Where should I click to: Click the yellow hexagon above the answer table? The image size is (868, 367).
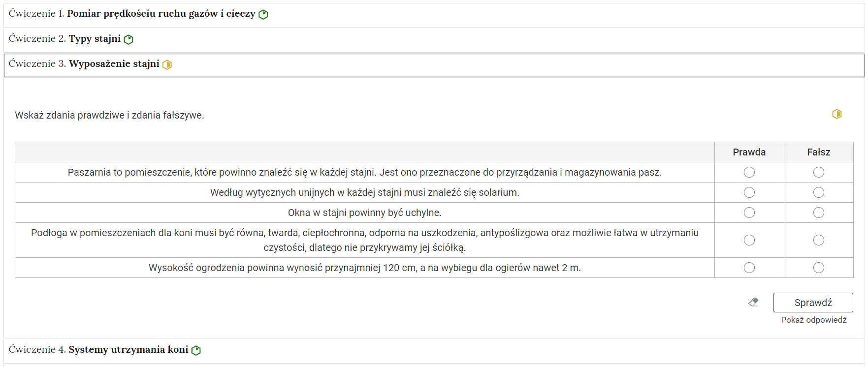[837, 114]
